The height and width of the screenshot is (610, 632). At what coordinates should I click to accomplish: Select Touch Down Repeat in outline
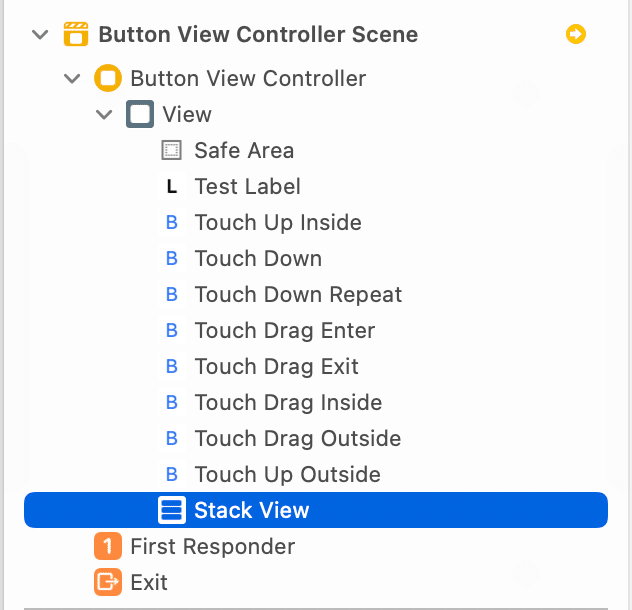pyautogui.click(x=297, y=294)
